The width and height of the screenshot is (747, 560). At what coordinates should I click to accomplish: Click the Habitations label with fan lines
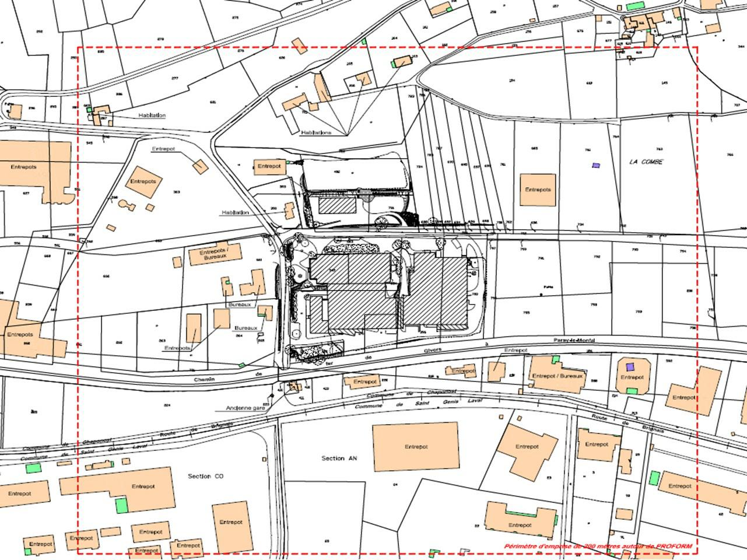(x=316, y=133)
